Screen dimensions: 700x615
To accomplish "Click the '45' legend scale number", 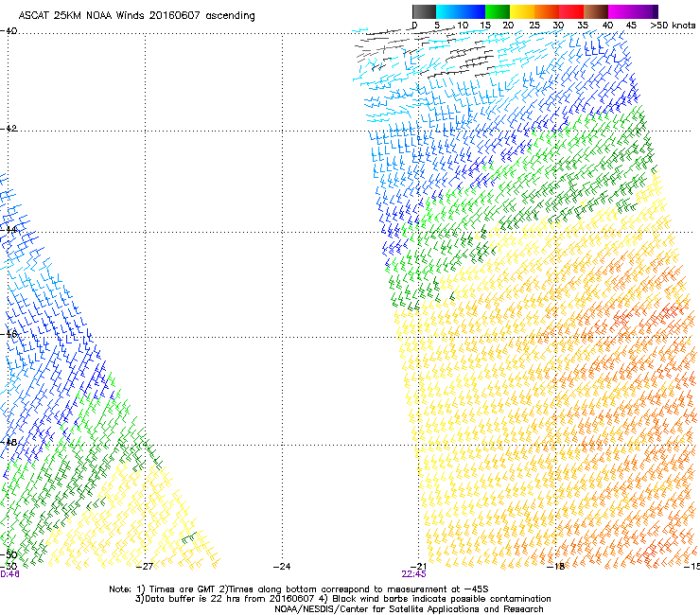I will [x=631, y=26].
